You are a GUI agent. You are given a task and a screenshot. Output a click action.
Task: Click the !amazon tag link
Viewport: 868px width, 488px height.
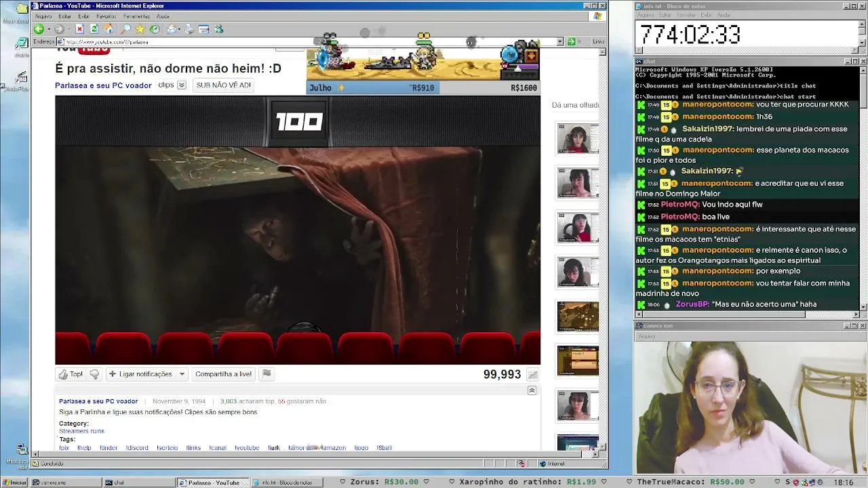(333, 448)
